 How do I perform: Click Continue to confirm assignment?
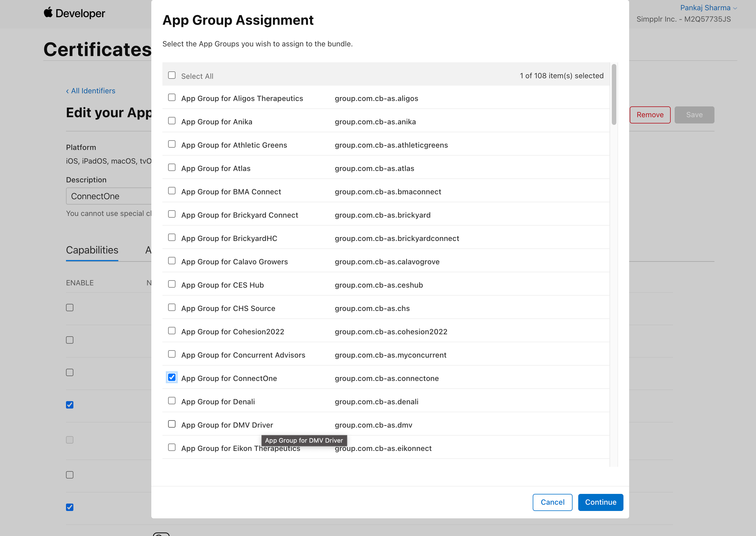(x=601, y=502)
